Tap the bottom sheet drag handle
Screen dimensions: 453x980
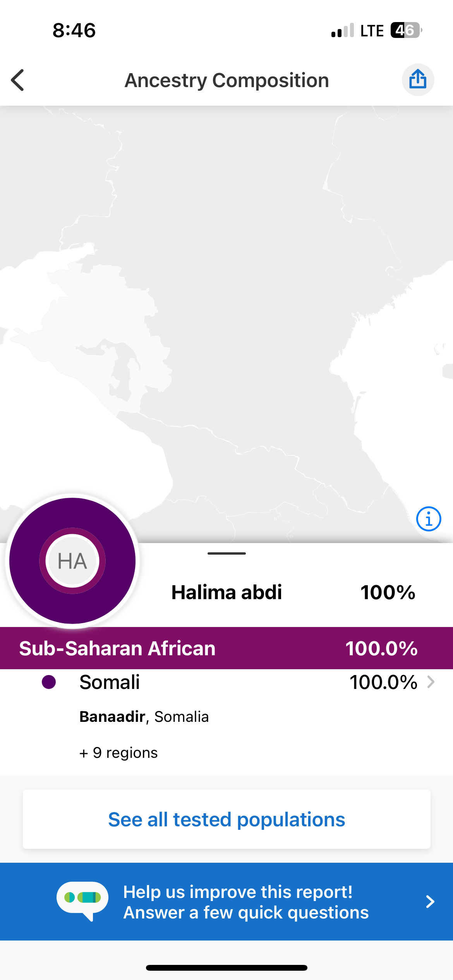pos(226,553)
